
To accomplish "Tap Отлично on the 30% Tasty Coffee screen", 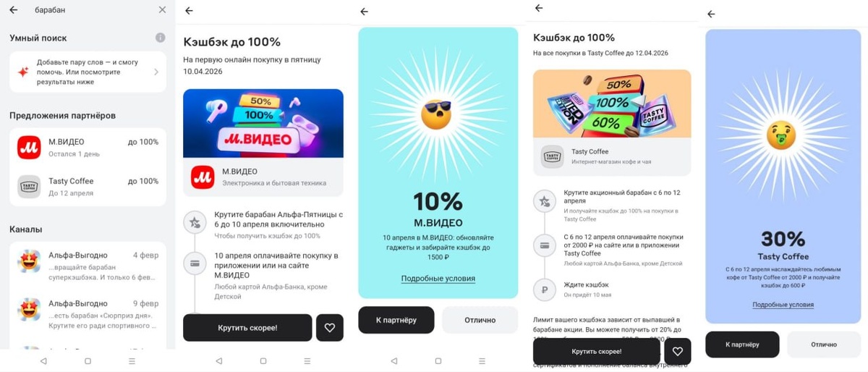I will pyautogui.click(x=824, y=344).
